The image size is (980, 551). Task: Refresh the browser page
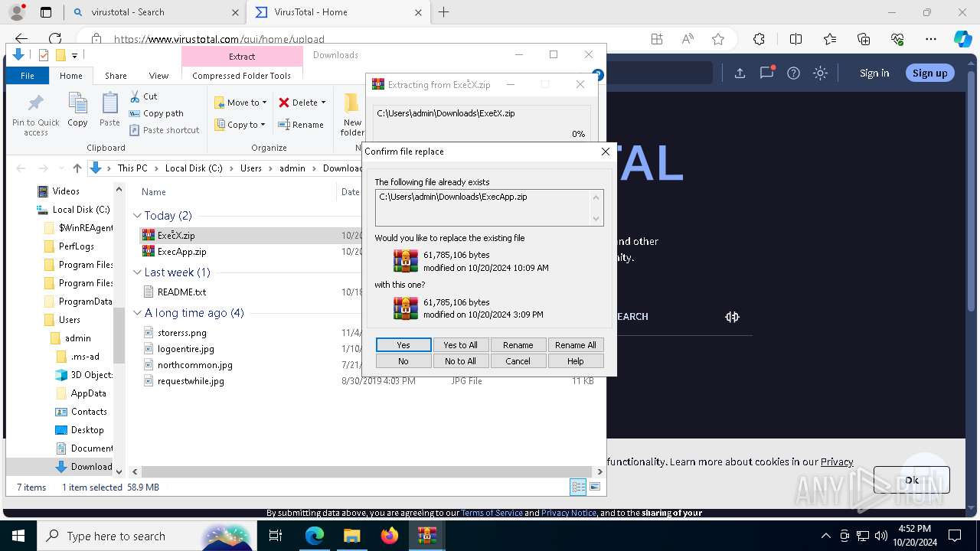[x=55, y=39]
